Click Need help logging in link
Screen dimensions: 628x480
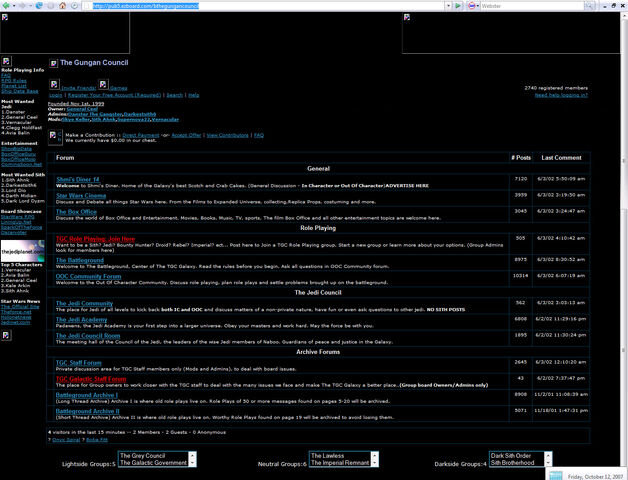(x=561, y=95)
